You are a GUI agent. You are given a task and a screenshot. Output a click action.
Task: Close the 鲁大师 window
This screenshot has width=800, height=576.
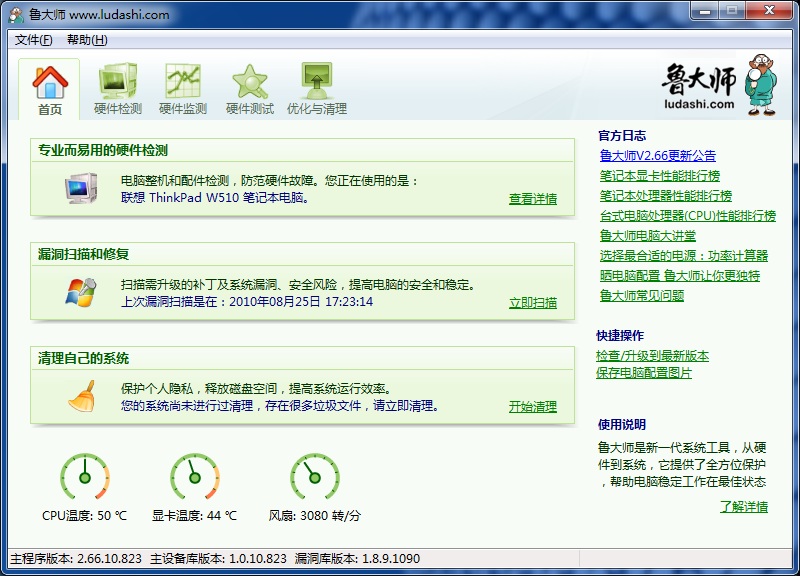click(769, 11)
